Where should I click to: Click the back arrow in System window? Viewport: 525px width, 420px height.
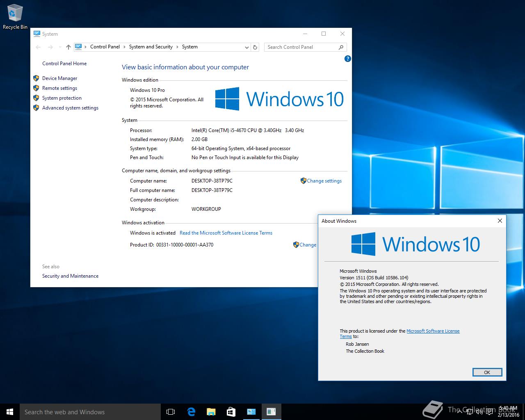point(38,47)
